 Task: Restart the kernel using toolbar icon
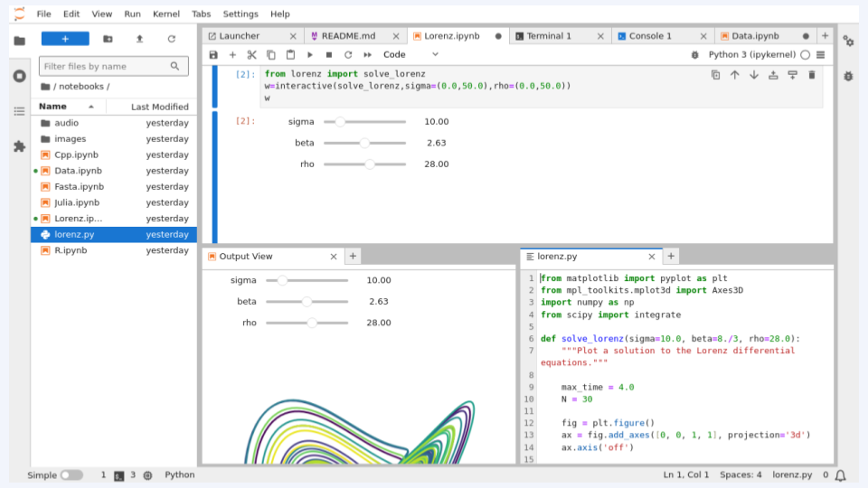tap(348, 54)
